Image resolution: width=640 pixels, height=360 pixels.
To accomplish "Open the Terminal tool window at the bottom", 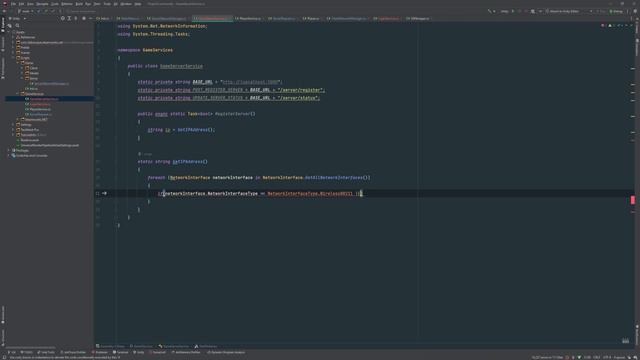I will pos(121,352).
